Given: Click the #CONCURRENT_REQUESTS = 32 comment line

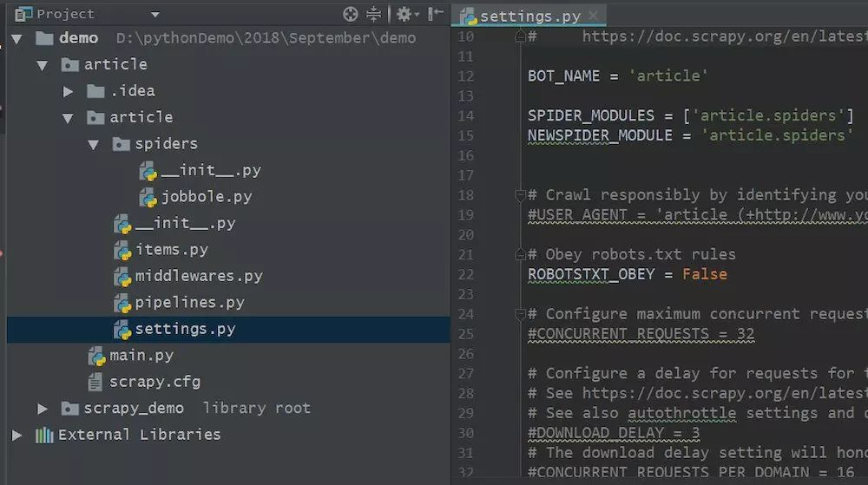Looking at the screenshot, I should 641,334.
